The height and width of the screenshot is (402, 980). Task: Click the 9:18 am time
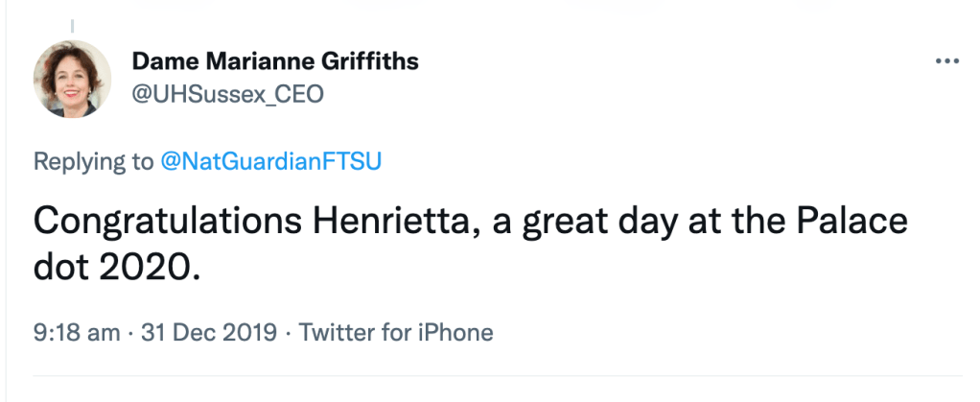[x=77, y=333]
